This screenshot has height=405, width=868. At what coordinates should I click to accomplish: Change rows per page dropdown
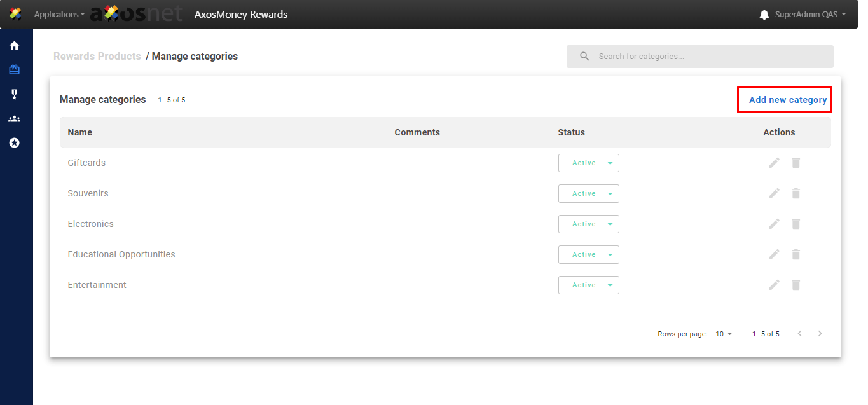tap(724, 334)
